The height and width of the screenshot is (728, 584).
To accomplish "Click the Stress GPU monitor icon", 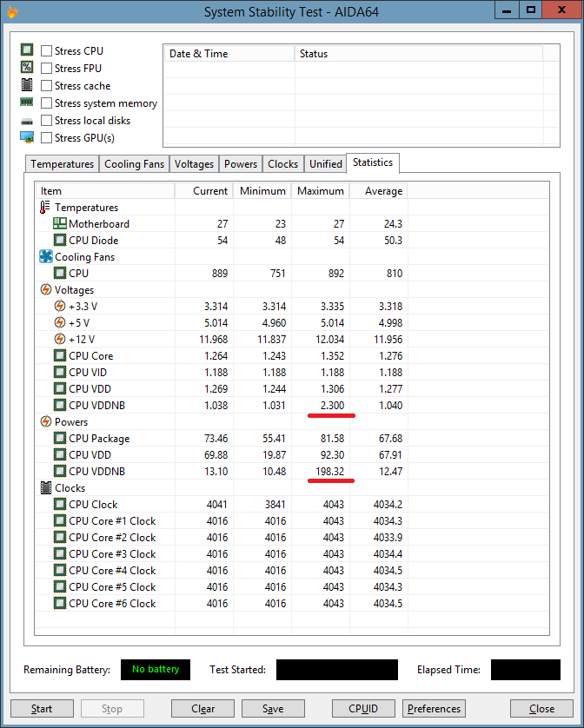I will [x=27, y=137].
